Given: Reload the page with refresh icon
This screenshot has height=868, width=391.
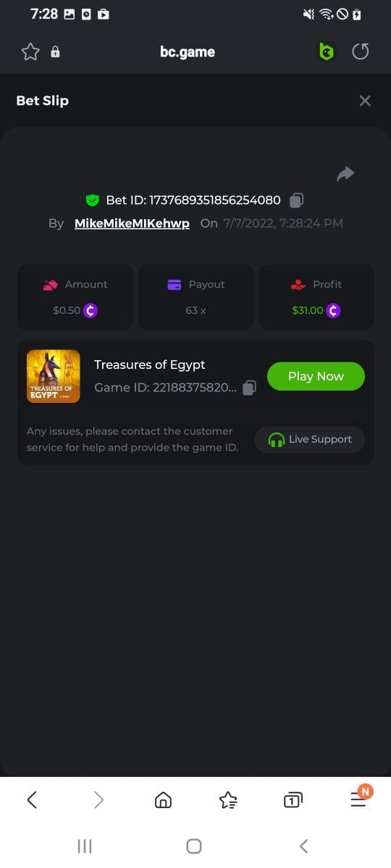Looking at the screenshot, I should (x=361, y=52).
